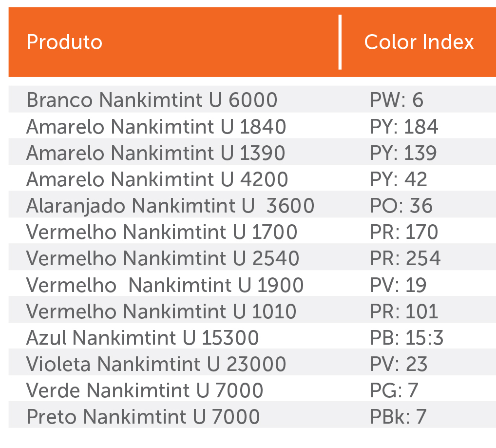Click the PBk: 7 color index
Screen dimensions: 496x448
tap(398, 417)
